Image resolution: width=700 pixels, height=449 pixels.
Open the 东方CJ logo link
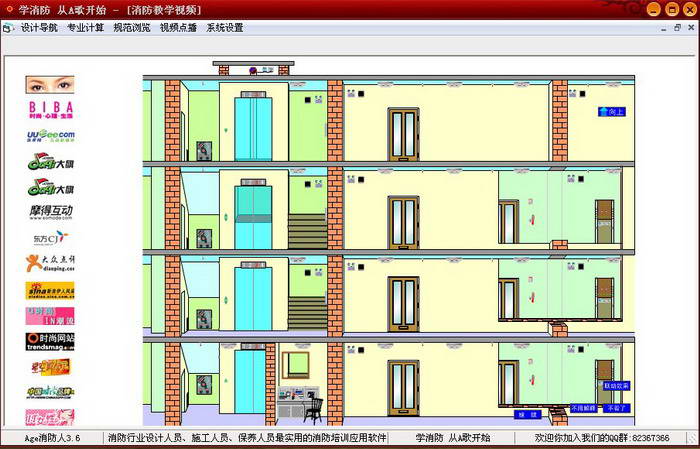pos(50,237)
